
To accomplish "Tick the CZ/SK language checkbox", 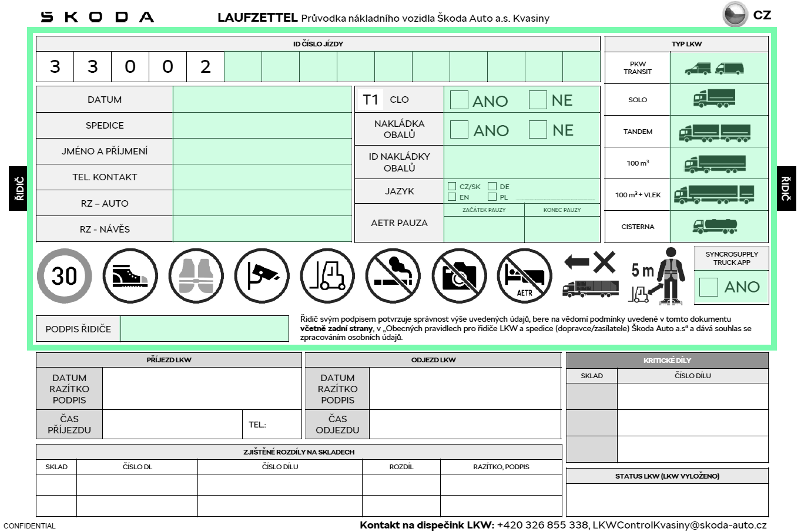I will coord(452,187).
